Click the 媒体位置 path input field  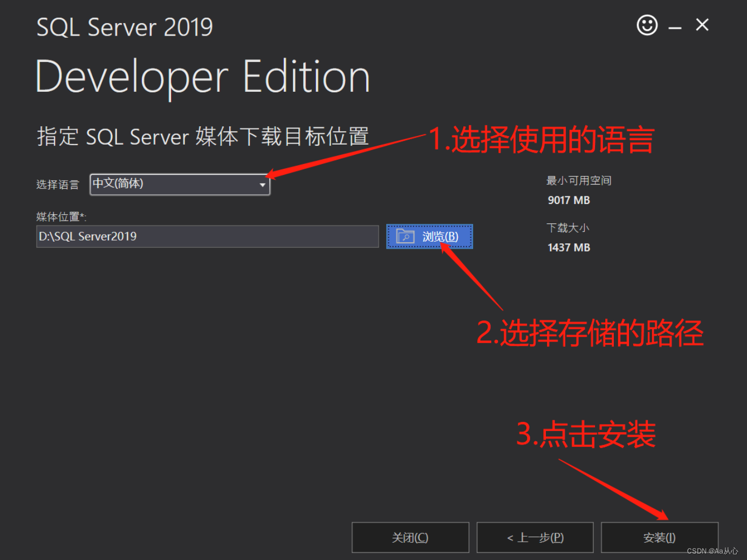pyautogui.click(x=208, y=236)
